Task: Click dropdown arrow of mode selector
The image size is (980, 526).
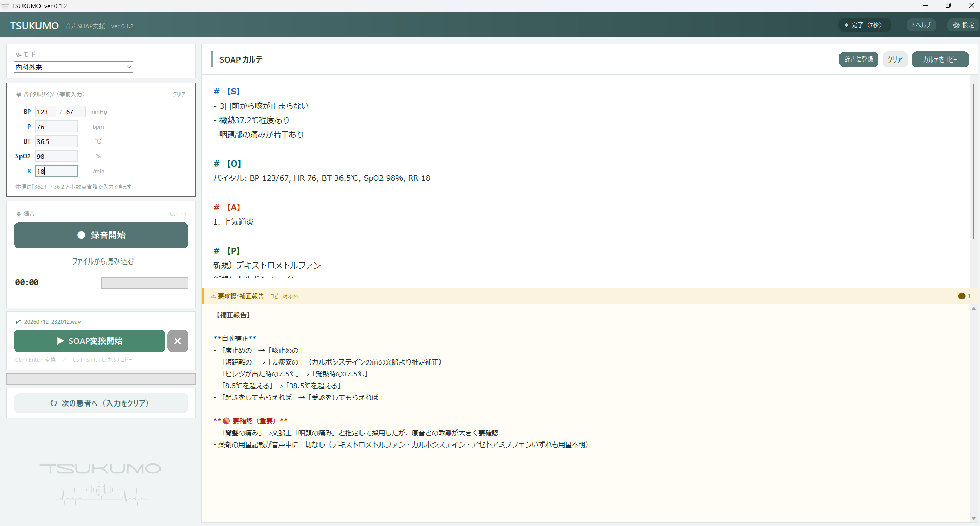Action: 129,67
